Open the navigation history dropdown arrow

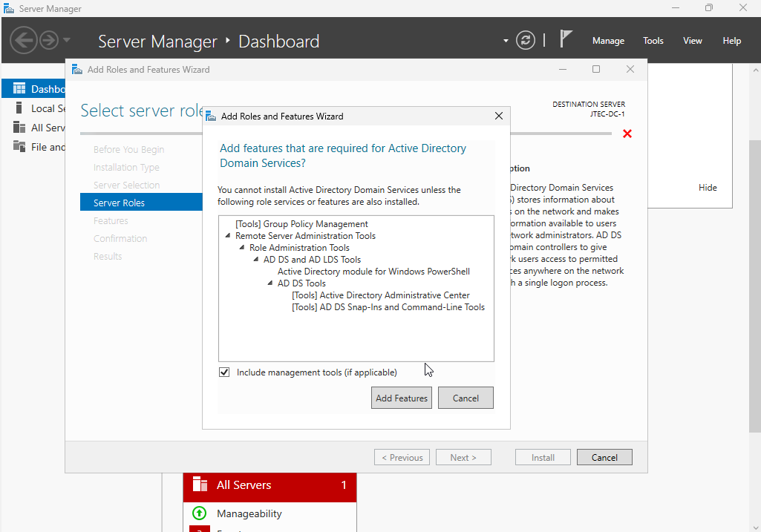click(x=67, y=40)
